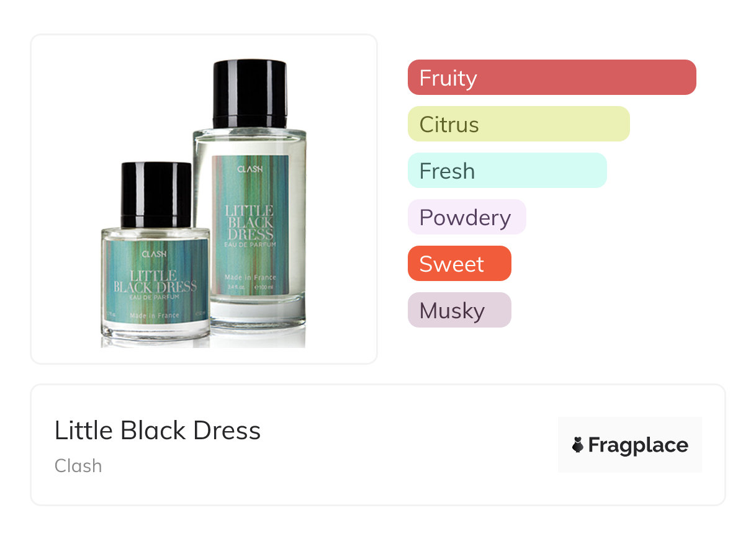Click the Fresh accord bar
The width and height of the screenshot is (756, 536).
507,171
